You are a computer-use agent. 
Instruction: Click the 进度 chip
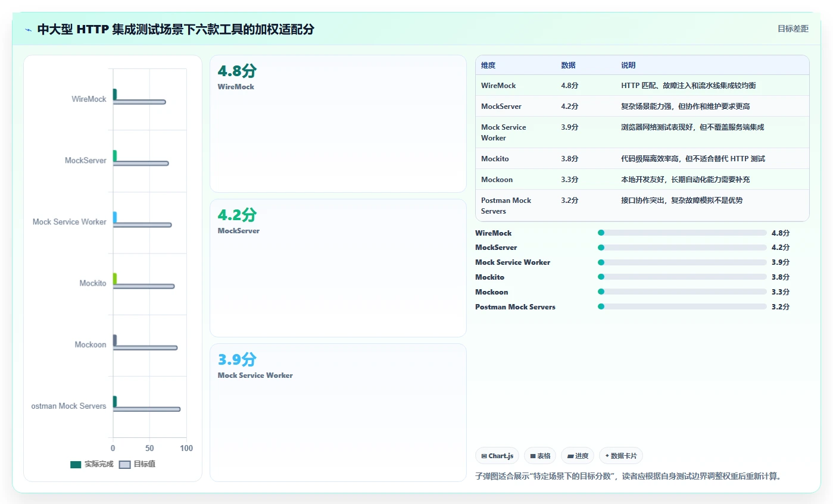(578, 456)
